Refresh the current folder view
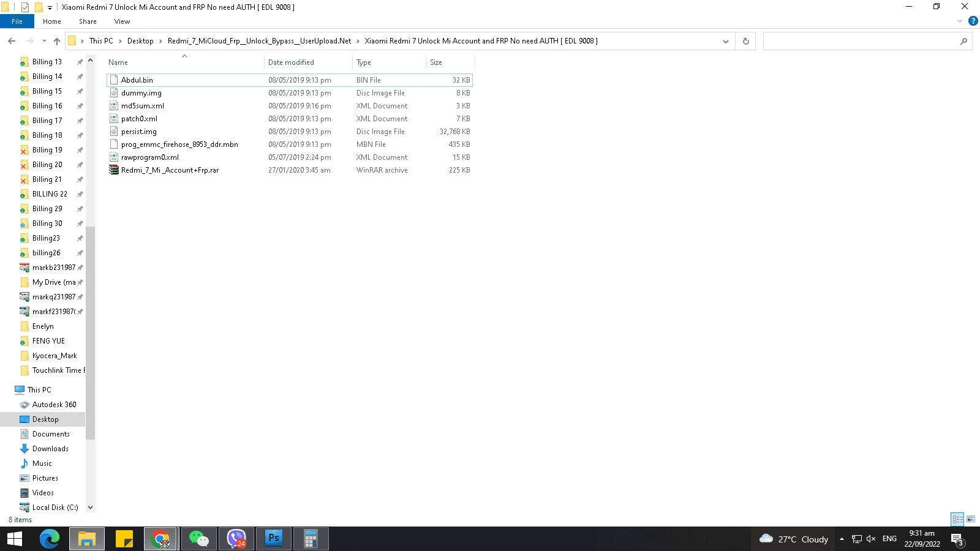The width and height of the screenshot is (980, 551). pos(745,41)
